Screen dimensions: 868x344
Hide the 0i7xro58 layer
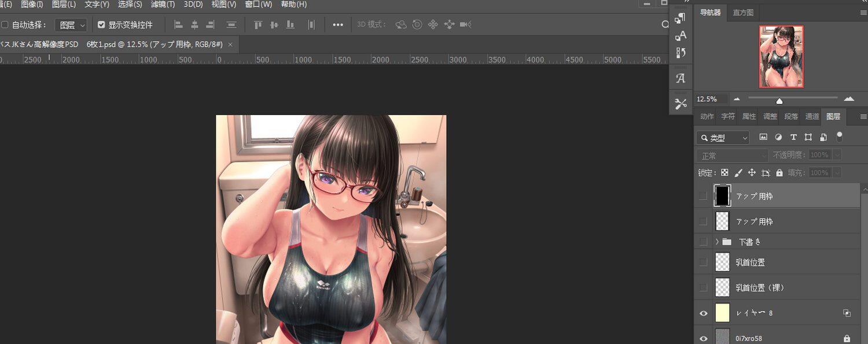704,339
